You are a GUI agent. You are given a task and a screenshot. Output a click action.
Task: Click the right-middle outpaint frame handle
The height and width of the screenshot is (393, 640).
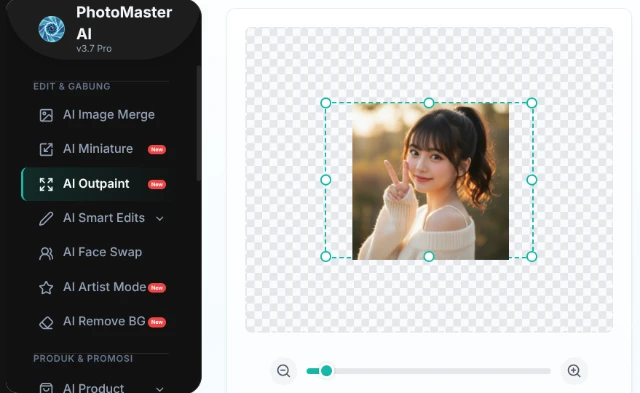[531, 180]
